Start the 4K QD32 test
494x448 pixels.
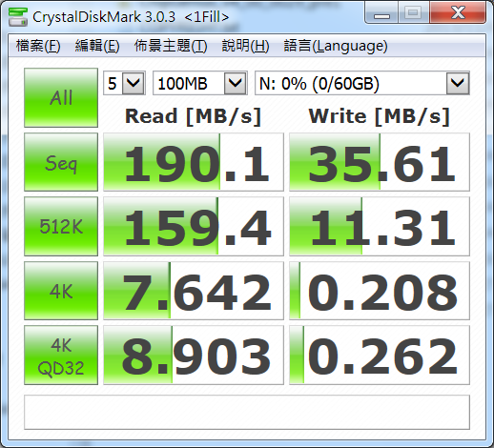pyautogui.click(x=61, y=356)
